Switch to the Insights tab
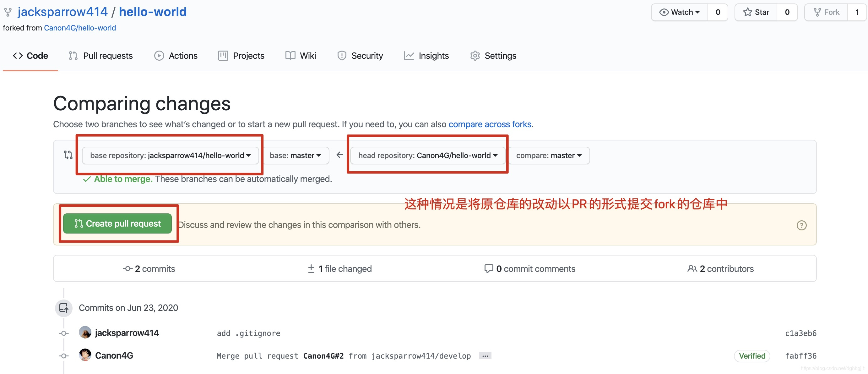868x374 pixels. (426, 56)
